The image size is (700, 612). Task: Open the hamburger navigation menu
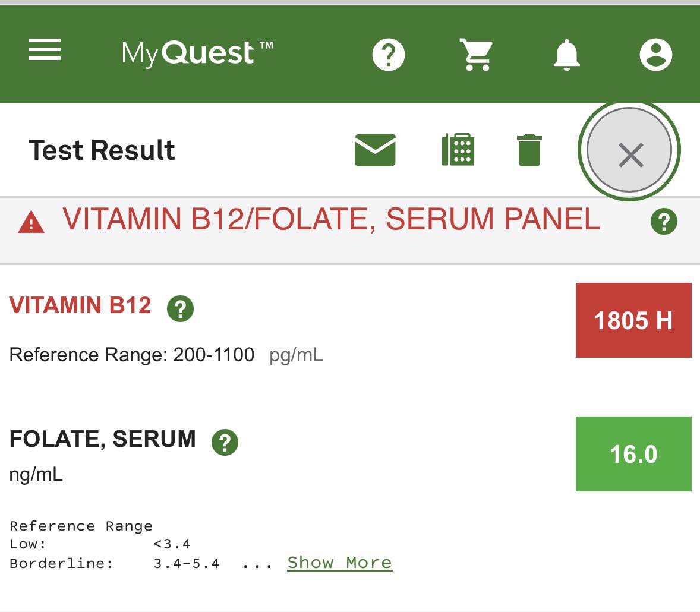[44, 49]
